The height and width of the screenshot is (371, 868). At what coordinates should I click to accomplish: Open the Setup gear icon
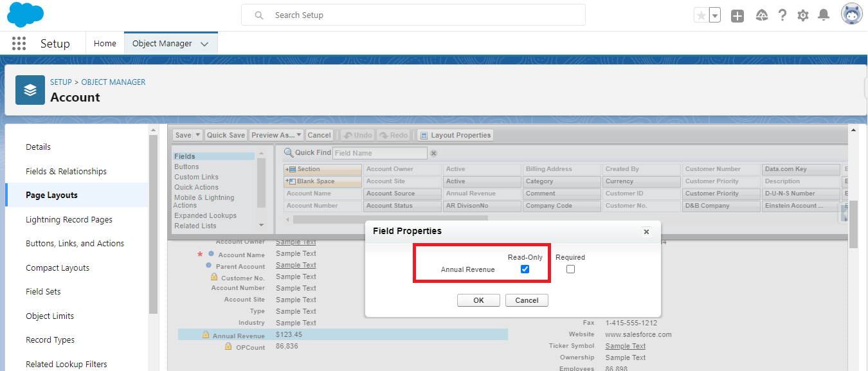click(x=803, y=15)
